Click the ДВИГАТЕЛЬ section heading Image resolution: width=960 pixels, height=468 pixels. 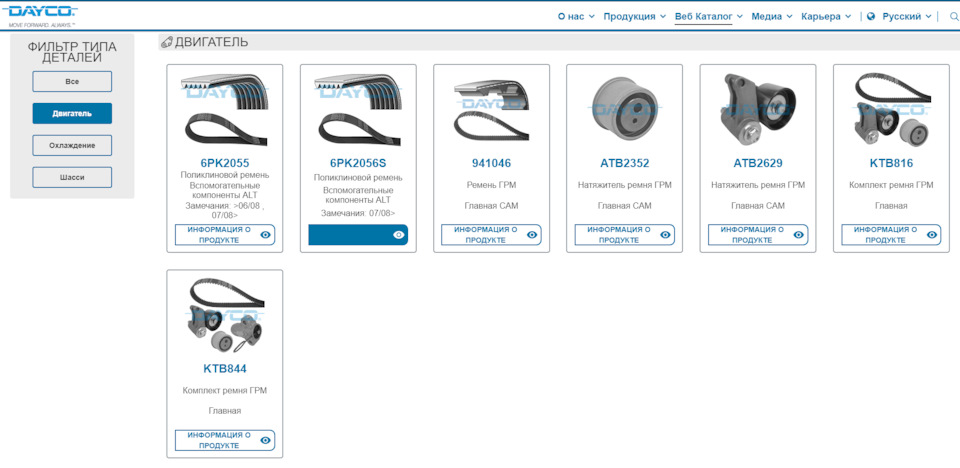click(x=211, y=42)
